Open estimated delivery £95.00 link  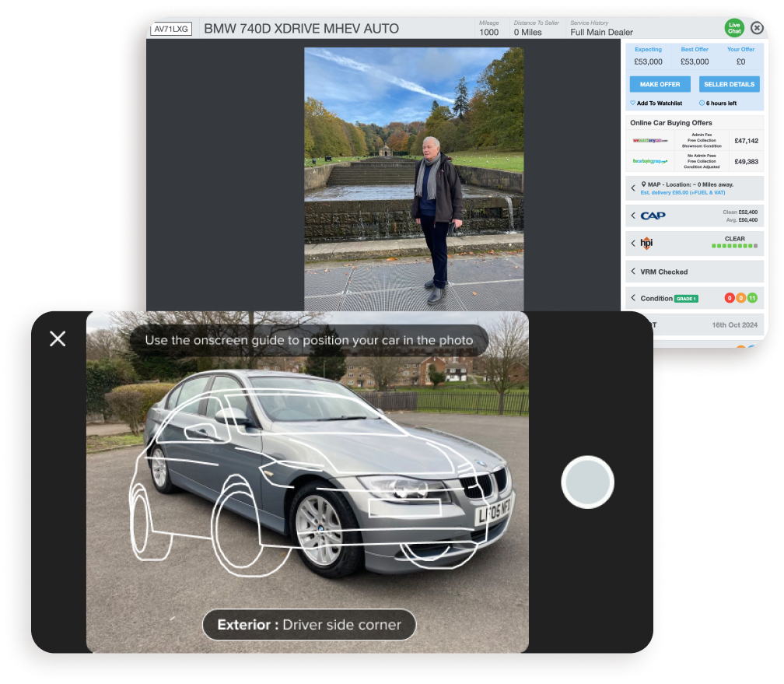pos(683,193)
